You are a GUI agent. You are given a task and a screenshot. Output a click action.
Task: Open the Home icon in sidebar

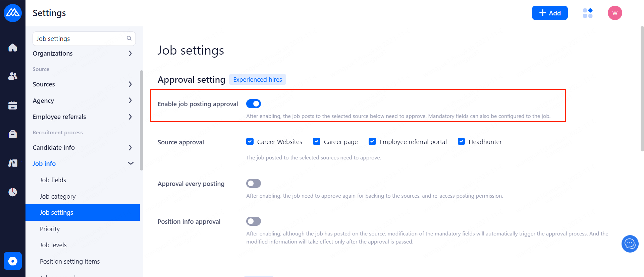click(x=13, y=48)
